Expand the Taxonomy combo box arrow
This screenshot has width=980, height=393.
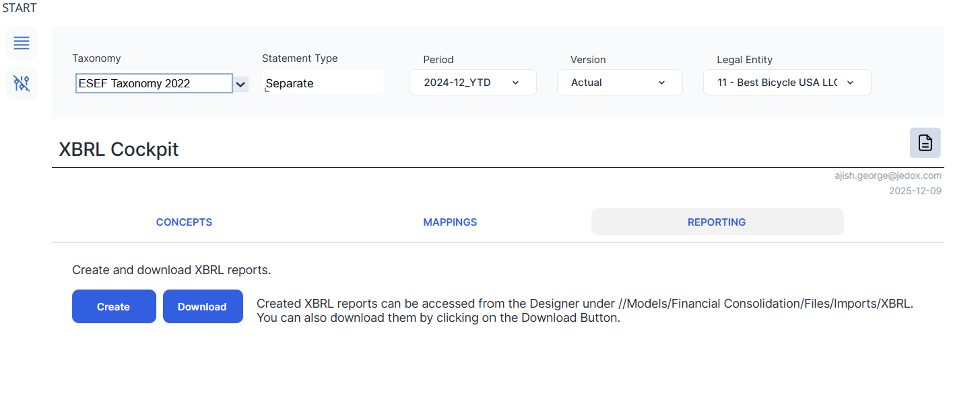point(240,84)
